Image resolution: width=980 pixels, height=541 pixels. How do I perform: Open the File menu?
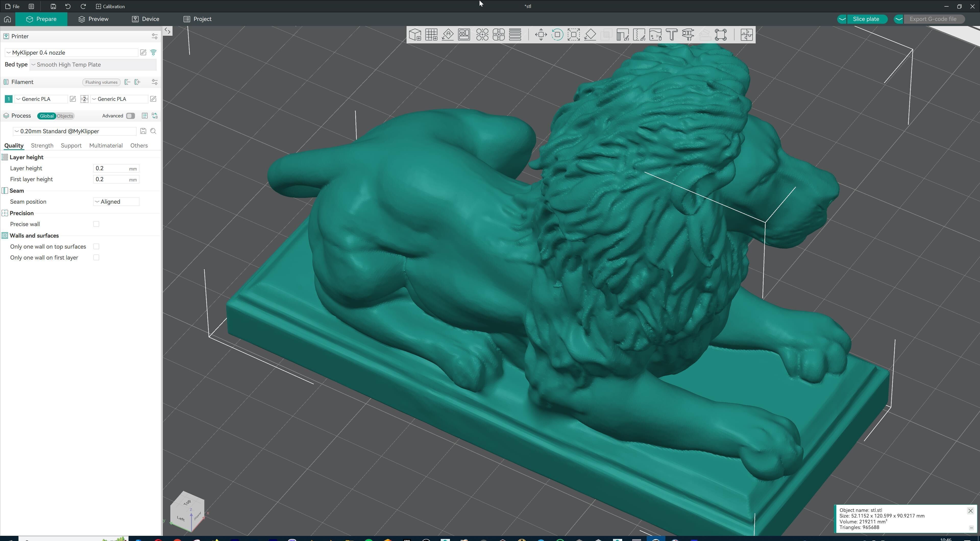tap(13, 6)
